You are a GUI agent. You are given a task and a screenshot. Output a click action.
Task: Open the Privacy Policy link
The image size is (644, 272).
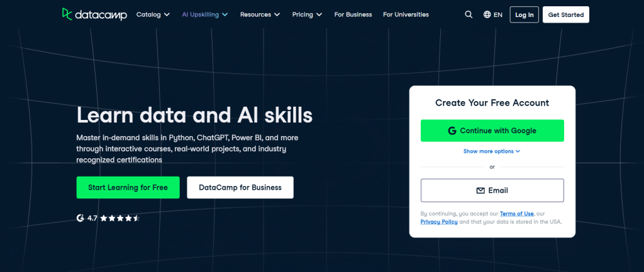click(x=439, y=222)
